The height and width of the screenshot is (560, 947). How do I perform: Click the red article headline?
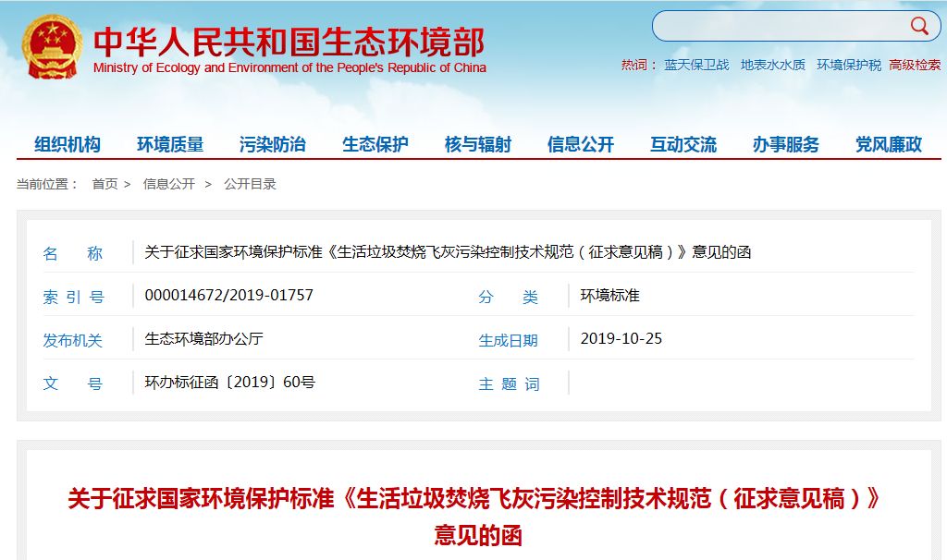474,517
